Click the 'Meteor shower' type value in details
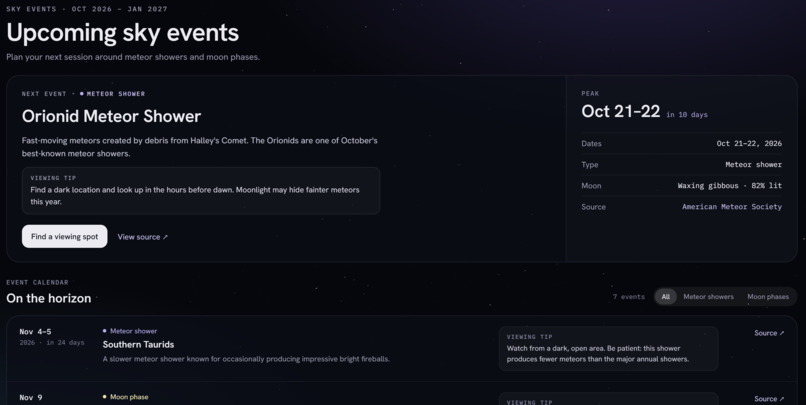806x405 pixels. (x=754, y=164)
